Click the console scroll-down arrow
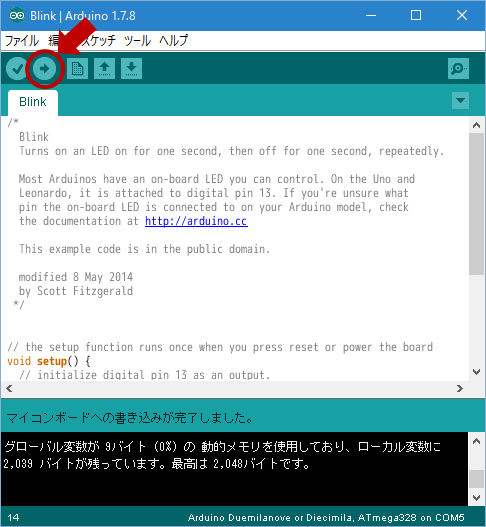The width and height of the screenshot is (486, 527). tap(476, 497)
